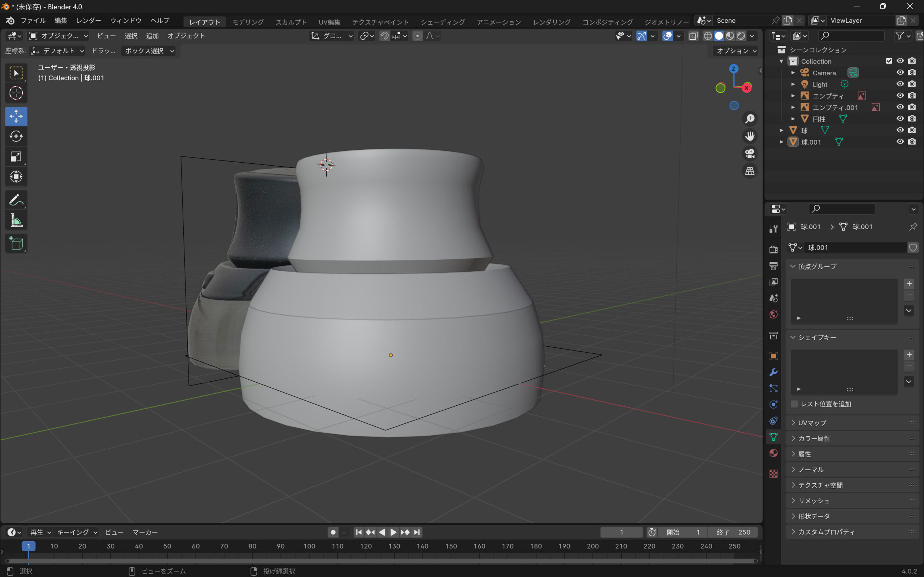
Task: Uncheck the Collection exclude checkbox
Action: pyautogui.click(x=889, y=61)
